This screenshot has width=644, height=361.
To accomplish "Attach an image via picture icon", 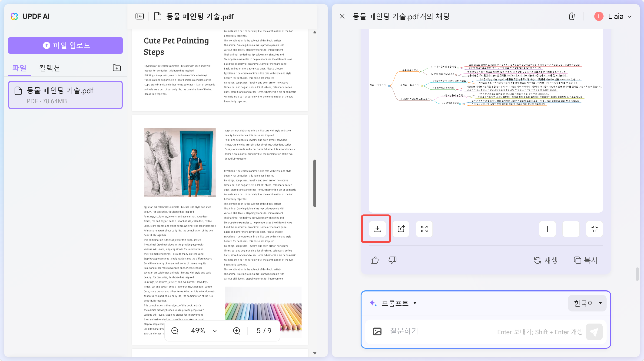I will 377,331.
